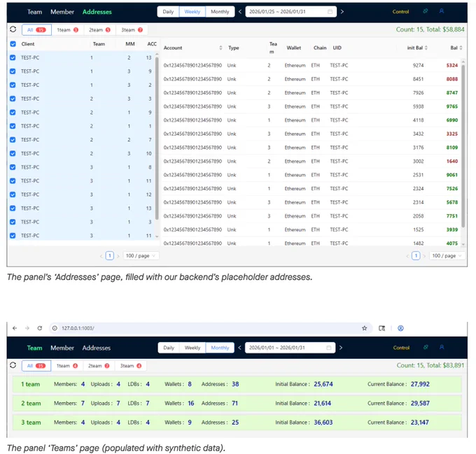Uncheck TEST-PC row with team 1, ACC 9

tap(13, 71)
